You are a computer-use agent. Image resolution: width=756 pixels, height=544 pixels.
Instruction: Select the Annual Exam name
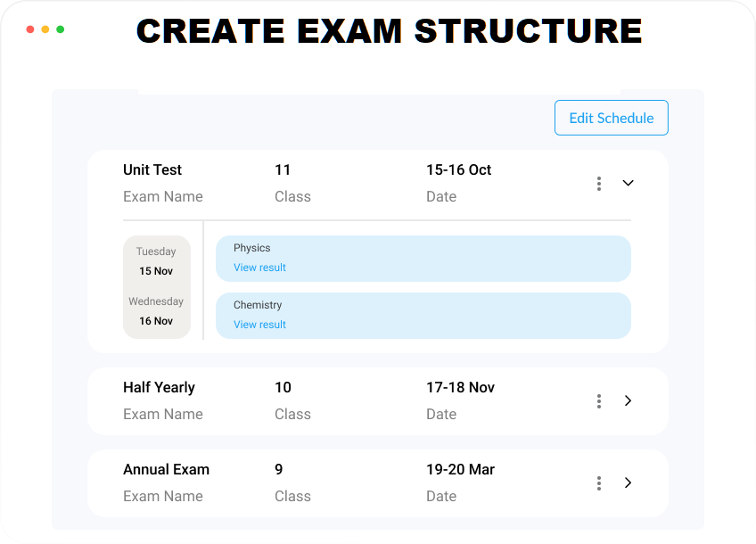(166, 470)
